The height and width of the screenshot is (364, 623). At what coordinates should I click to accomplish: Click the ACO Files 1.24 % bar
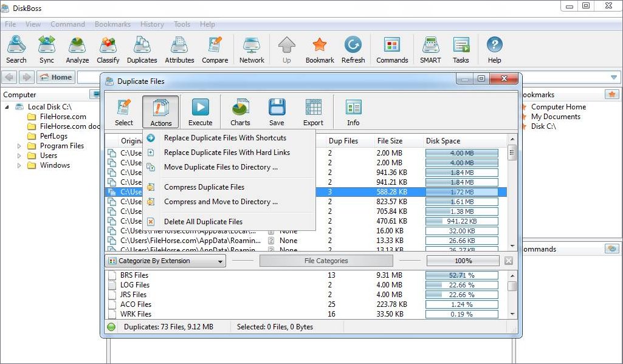coord(462,304)
